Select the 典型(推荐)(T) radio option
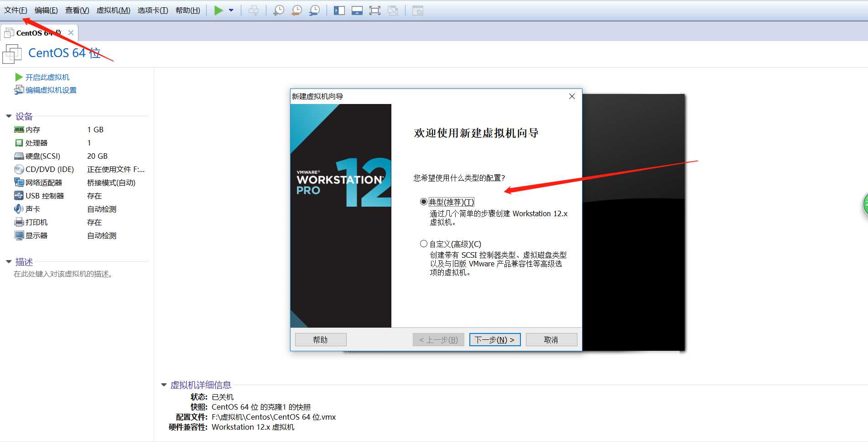Image resolution: width=868 pixels, height=442 pixels. (424, 202)
